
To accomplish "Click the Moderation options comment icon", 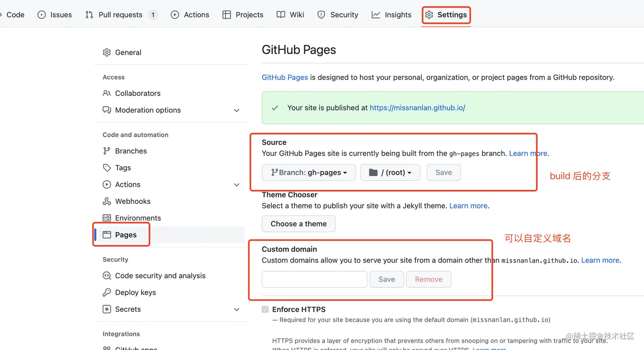I will [x=107, y=110].
